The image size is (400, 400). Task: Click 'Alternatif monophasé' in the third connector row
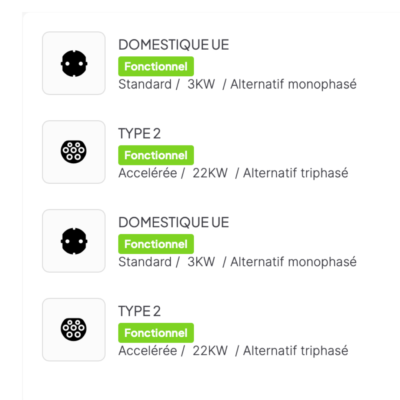pyautogui.click(x=293, y=262)
